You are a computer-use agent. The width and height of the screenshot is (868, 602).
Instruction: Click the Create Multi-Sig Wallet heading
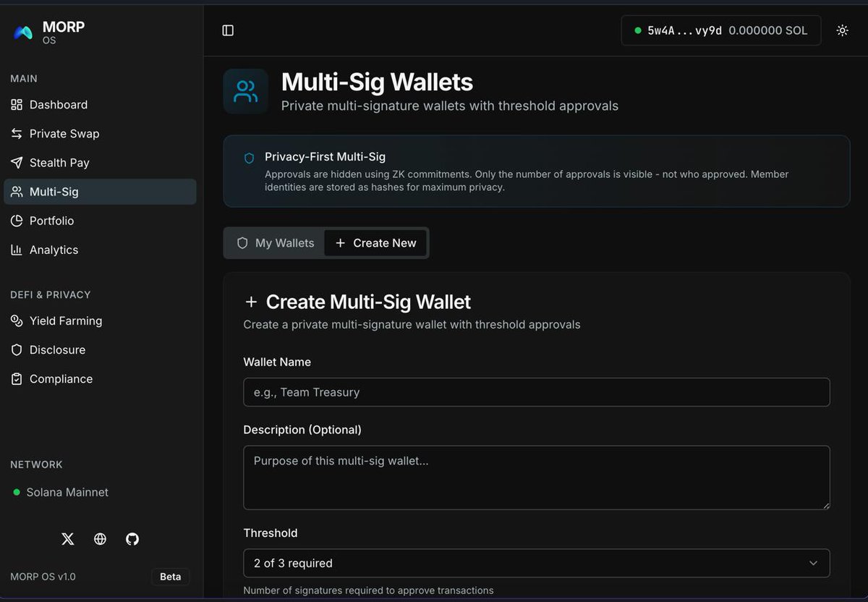(368, 302)
